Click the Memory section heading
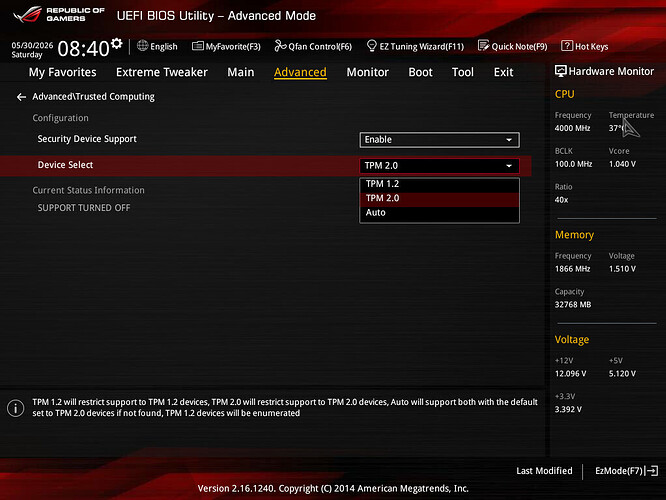The image size is (666, 500). coord(574,235)
